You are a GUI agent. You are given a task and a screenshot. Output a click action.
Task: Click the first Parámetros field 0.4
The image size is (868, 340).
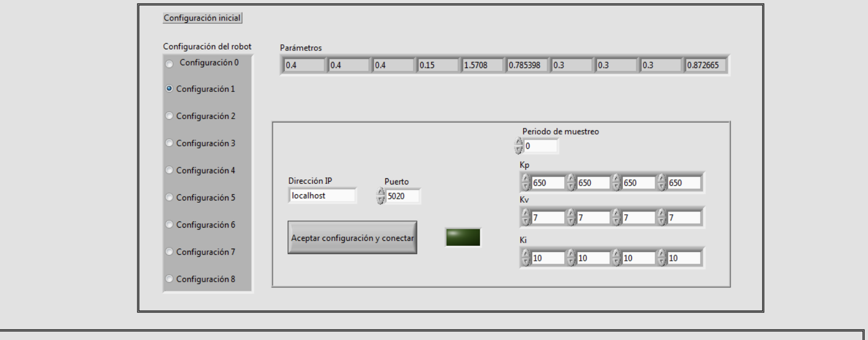(303, 66)
